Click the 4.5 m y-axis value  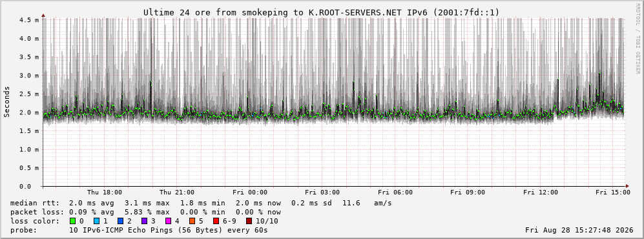point(30,20)
